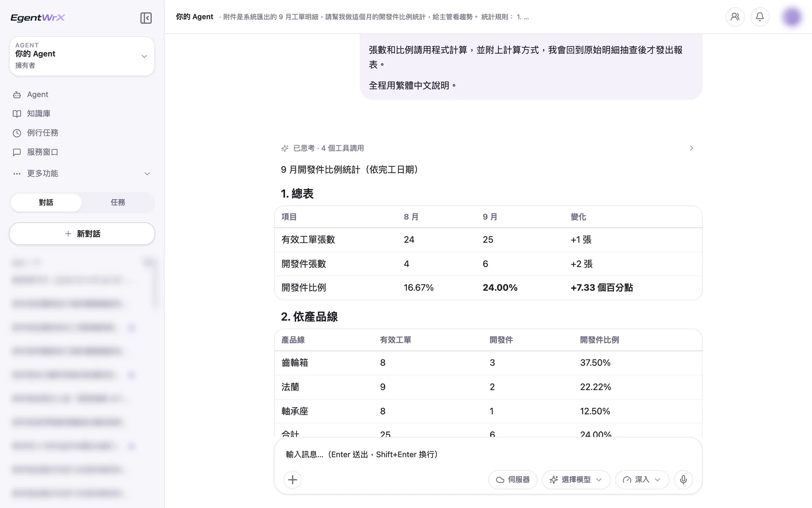Expand 更多功能 chevron in sidebar

147,174
